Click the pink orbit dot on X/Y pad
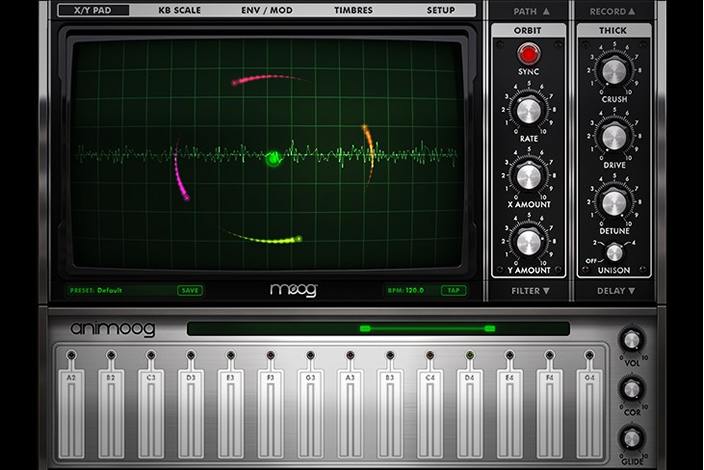Image resolution: width=704 pixels, height=470 pixels. (234, 83)
